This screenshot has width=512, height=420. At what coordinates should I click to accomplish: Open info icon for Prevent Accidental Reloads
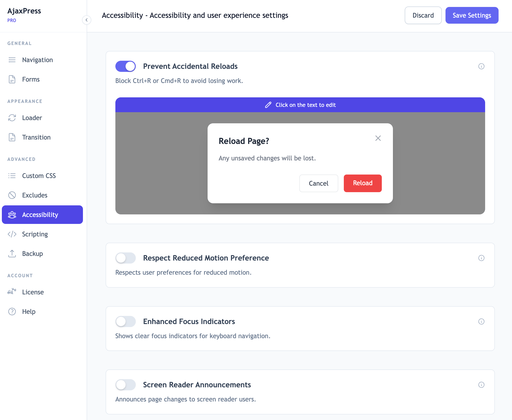[481, 66]
